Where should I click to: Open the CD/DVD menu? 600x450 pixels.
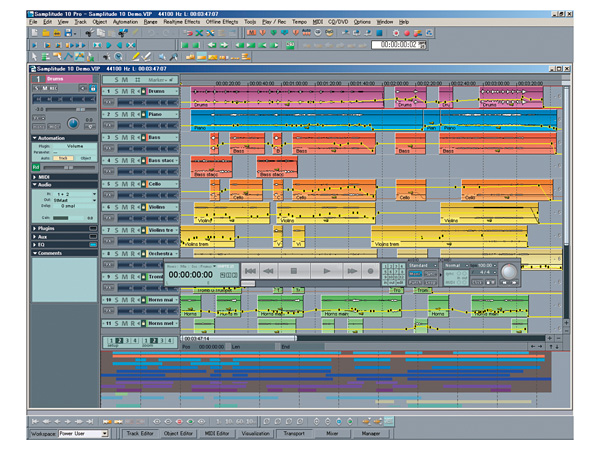[x=338, y=22]
